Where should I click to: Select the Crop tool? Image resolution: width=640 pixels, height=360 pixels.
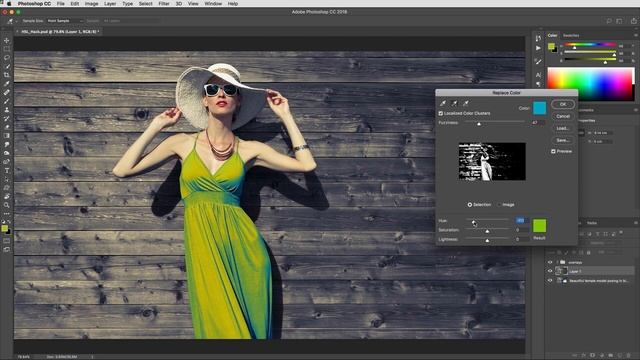[7, 75]
